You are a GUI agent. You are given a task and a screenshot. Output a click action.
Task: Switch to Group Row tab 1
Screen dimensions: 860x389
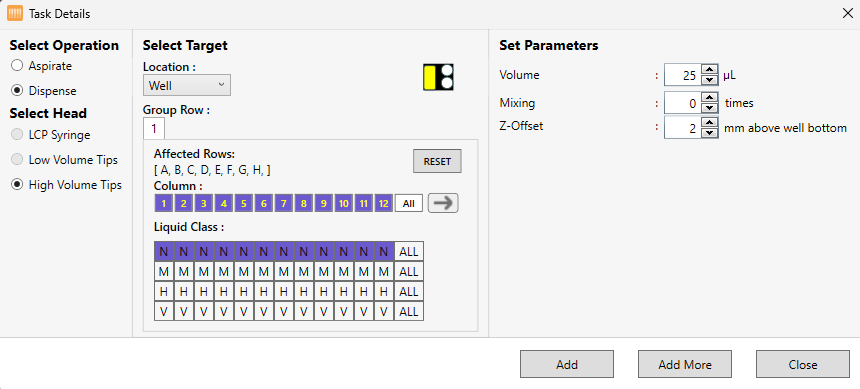coord(154,129)
